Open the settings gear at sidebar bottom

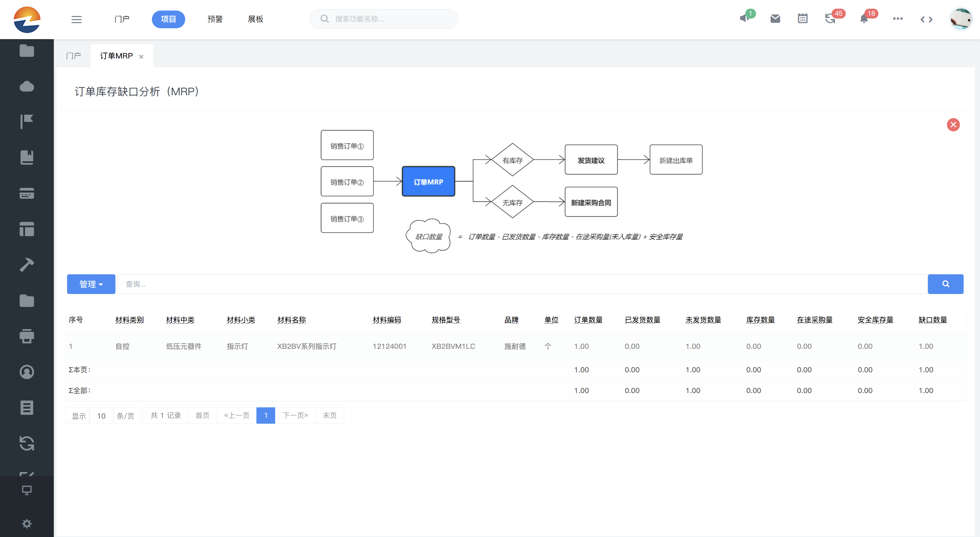27,524
